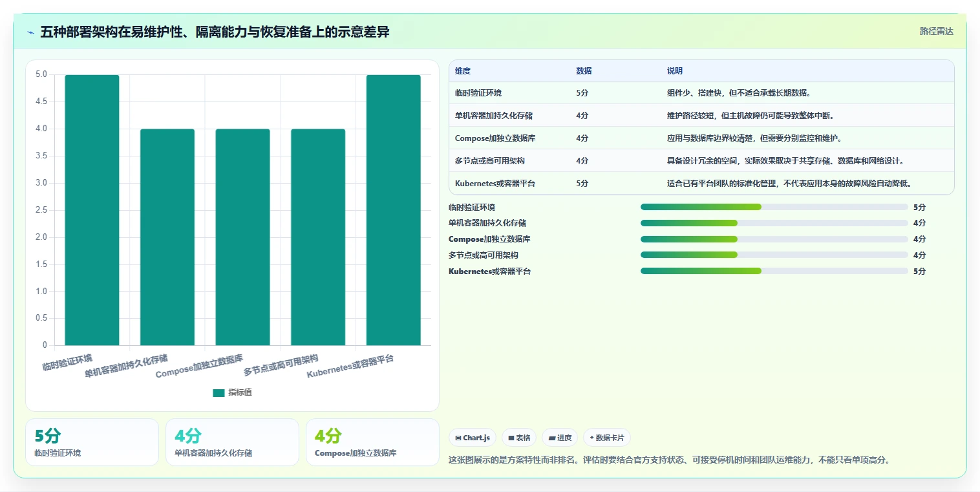
Task: Click the description 应用与数据库边界较清楚，但需要分别监控和维护。
Action: 754,138
